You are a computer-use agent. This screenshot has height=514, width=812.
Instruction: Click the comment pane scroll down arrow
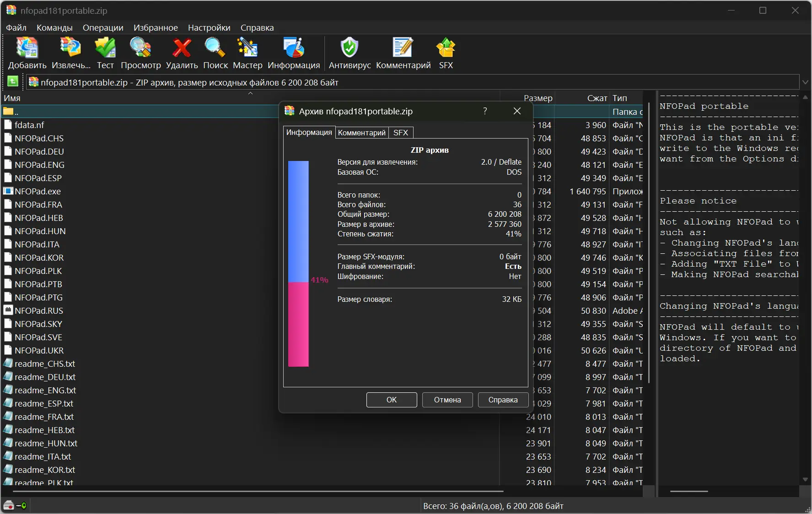click(x=805, y=479)
